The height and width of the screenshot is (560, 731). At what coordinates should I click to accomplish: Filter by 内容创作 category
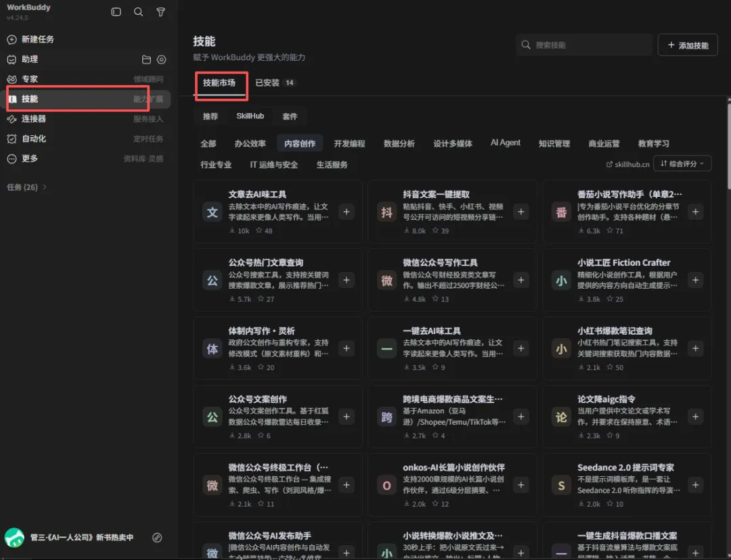300,143
